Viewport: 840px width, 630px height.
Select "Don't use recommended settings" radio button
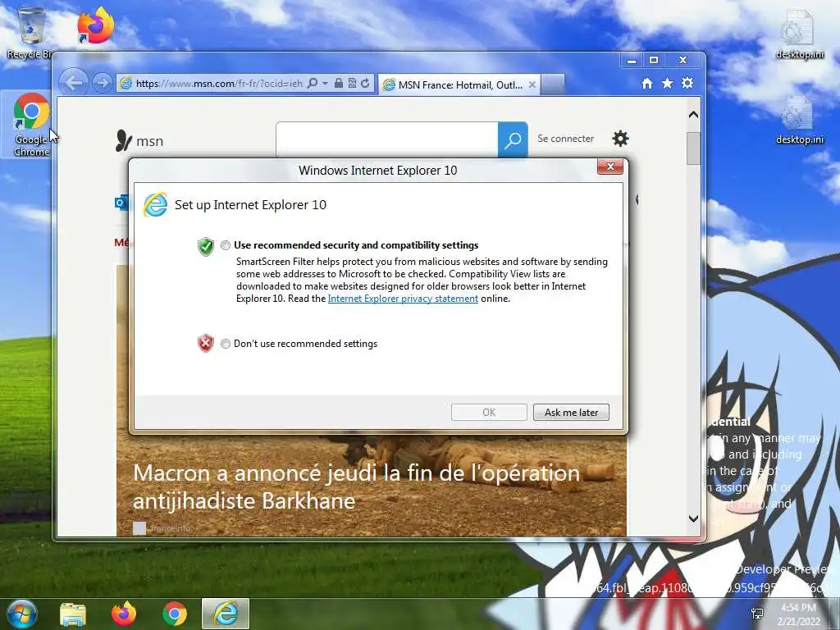[225, 344]
